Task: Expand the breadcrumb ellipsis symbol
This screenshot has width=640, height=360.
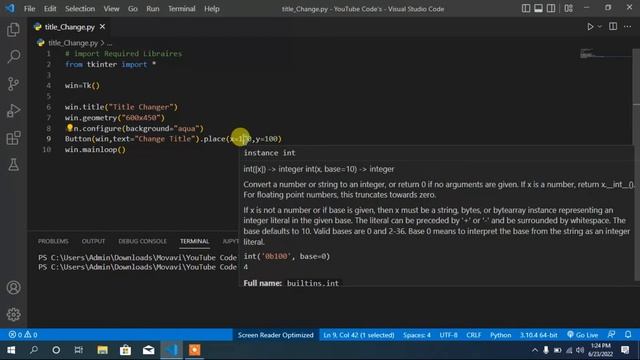Action: point(109,43)
